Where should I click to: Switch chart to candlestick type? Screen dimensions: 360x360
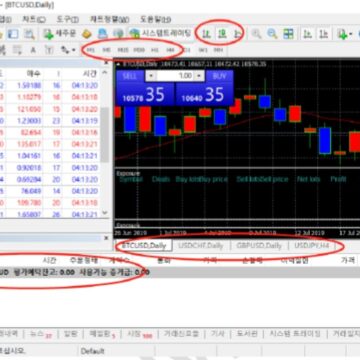pos(222,33)
